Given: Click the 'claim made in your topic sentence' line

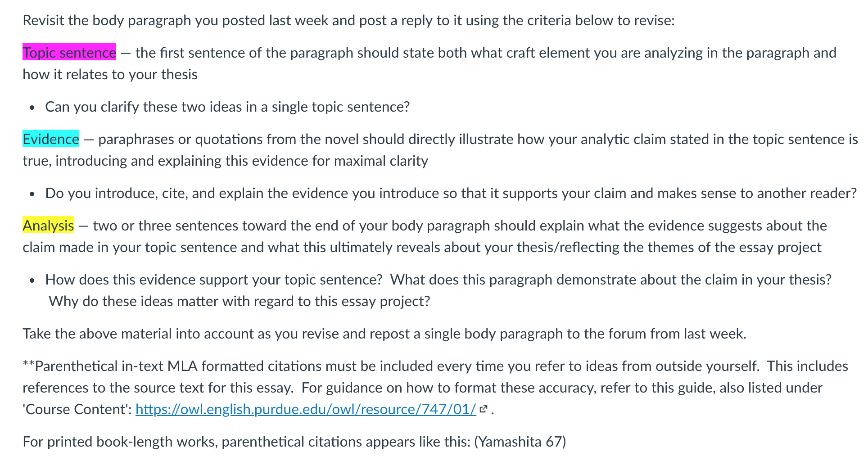Looking at the screenshot, I should (422, 247).
